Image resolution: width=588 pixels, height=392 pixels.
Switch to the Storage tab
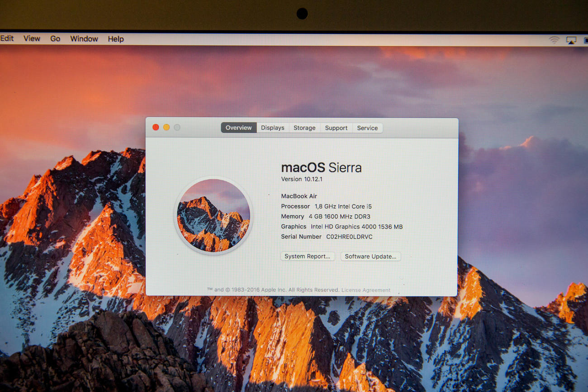[x=304, y=128]
